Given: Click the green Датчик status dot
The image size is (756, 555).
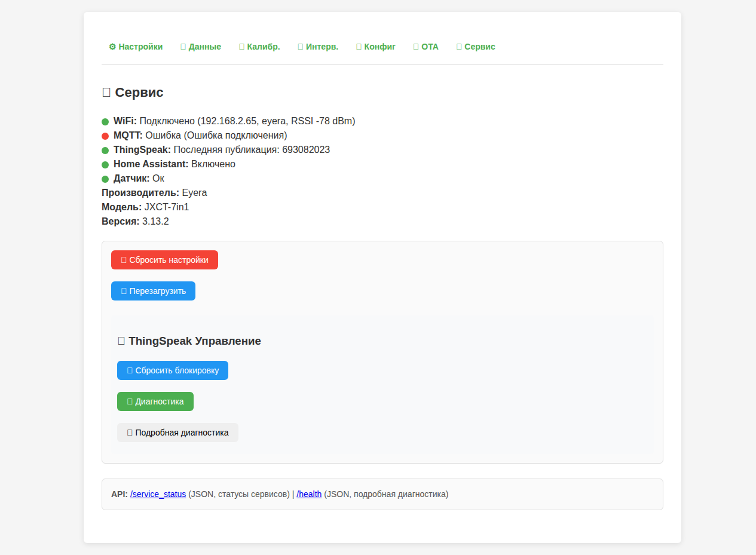Looking at the screenshot, I should pyautogui.click(x=105, y=179).
